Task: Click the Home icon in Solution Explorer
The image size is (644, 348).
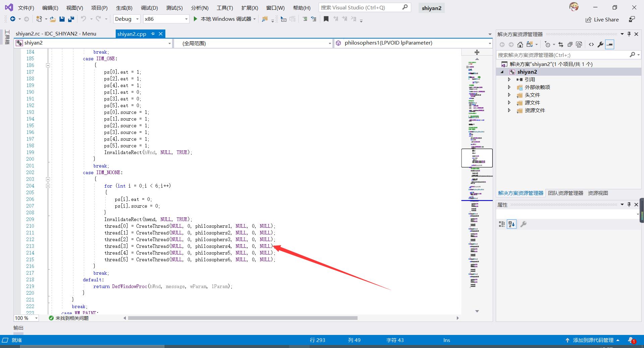Action: click(x=520, y=44)
